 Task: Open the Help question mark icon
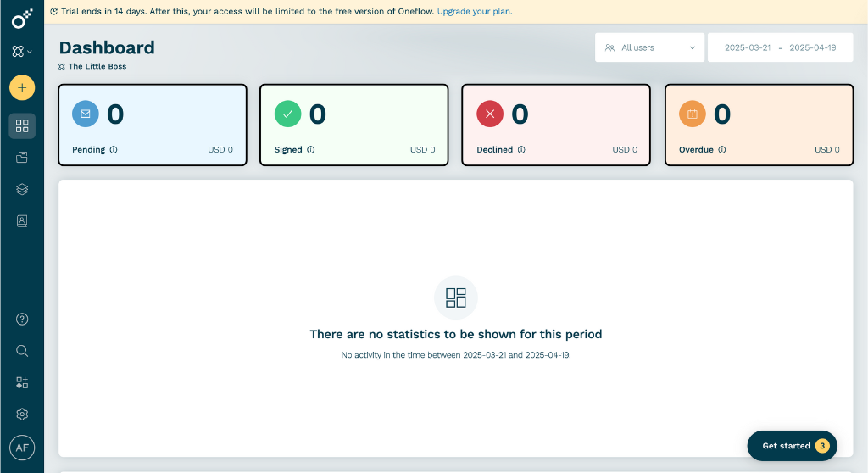(x=22, y=319)
